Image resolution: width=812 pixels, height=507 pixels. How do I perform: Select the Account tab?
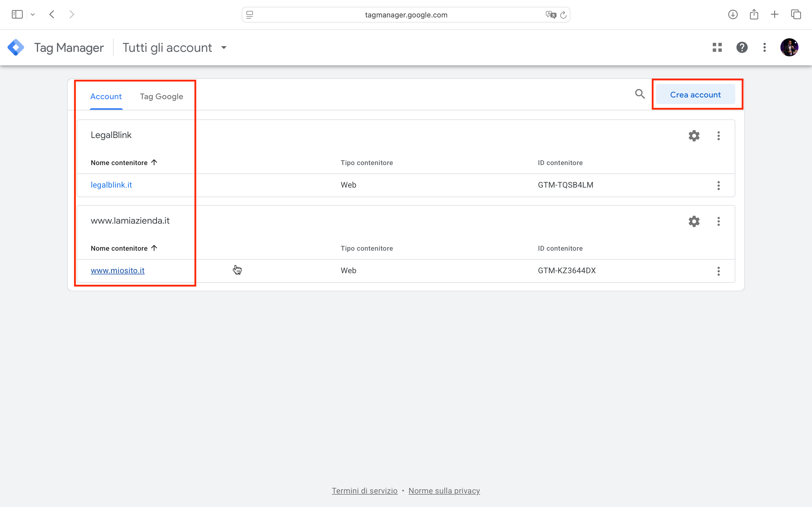tap(106, 96)
